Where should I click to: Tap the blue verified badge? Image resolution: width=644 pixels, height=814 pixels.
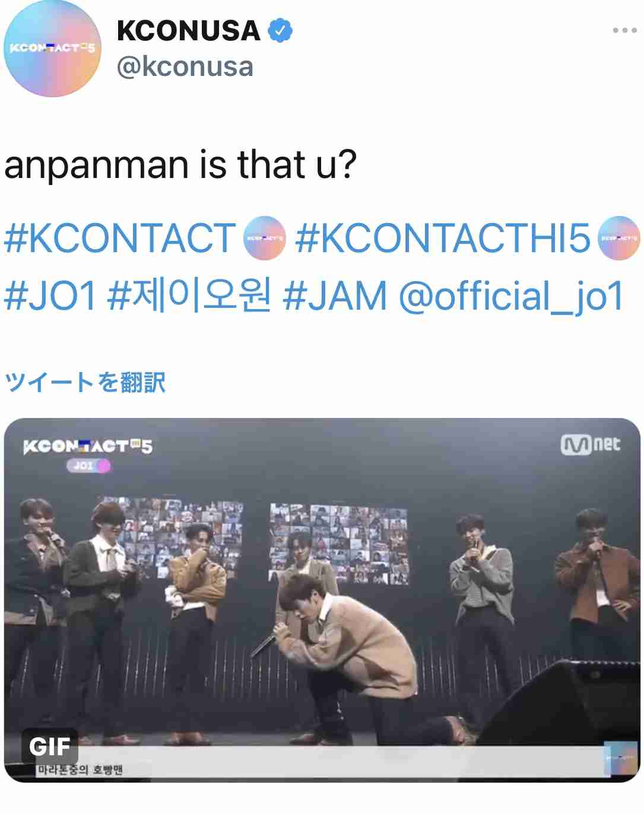pos(280,31)
